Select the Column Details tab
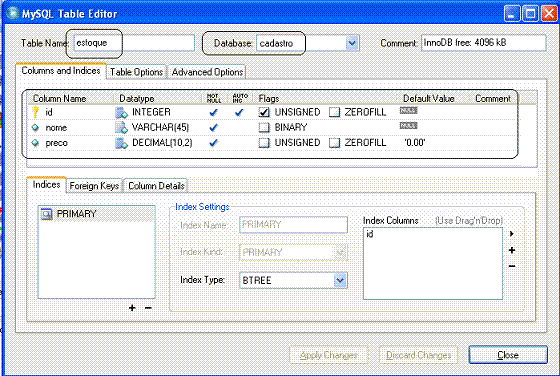Viewport: 560px width, 376px height. [156, 186]
